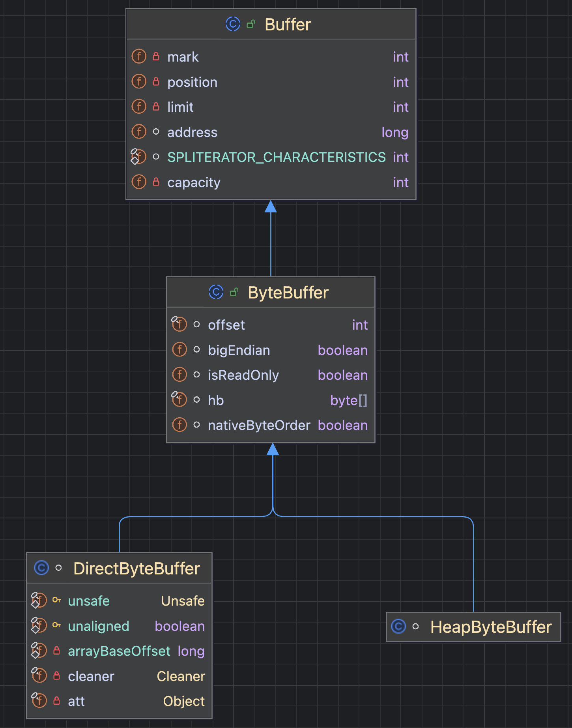Click the Cleaner type of cleaner field
572x728 pixels.
click(181, 676)
